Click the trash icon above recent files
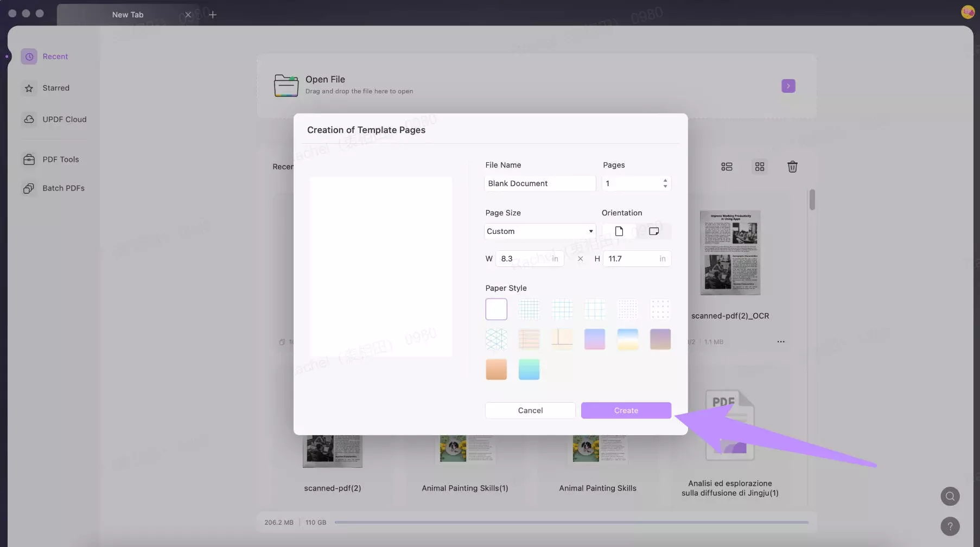Viewport: 980px width, 547px height. 792,167
